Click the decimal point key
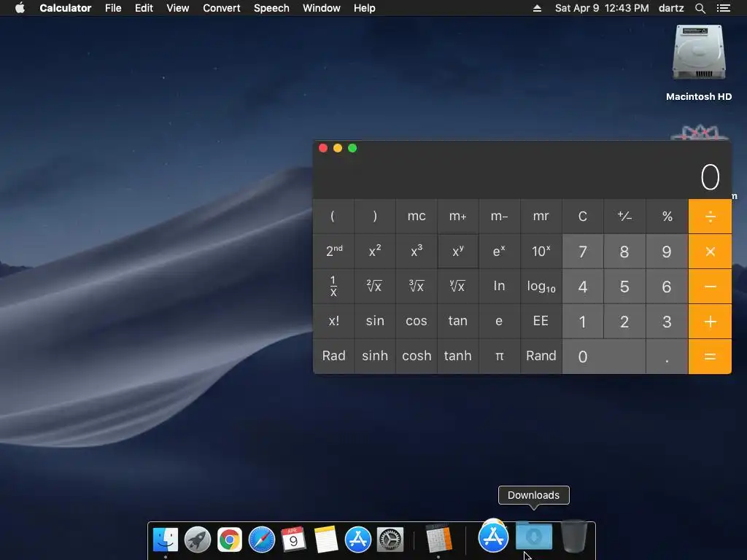The width and height of the screenshot is (747, 560). pos(667,356)
